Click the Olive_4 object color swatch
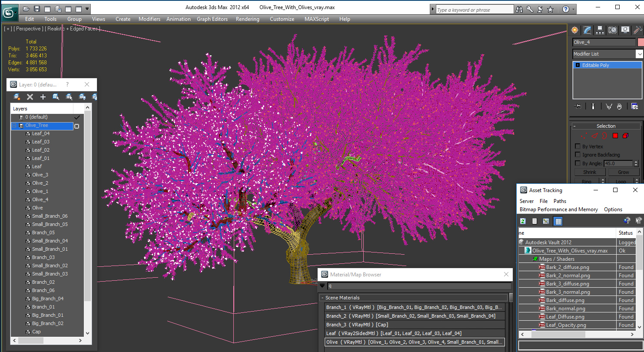644x352 pixels. (641, 42)
